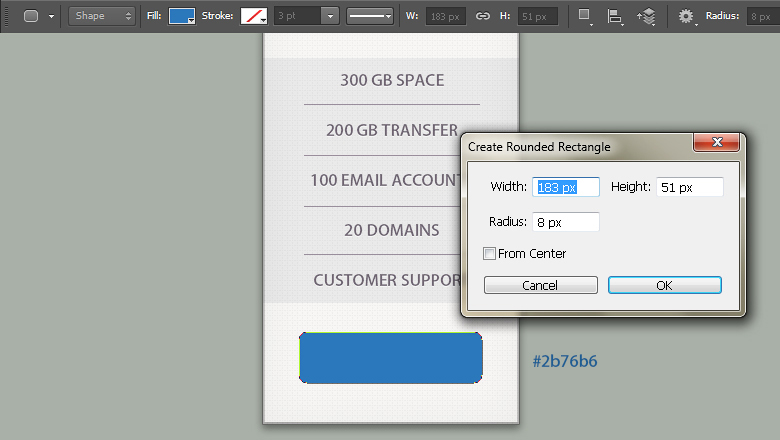
Task: Toggle the link width and height icon
Action: [x=483, y=16]
